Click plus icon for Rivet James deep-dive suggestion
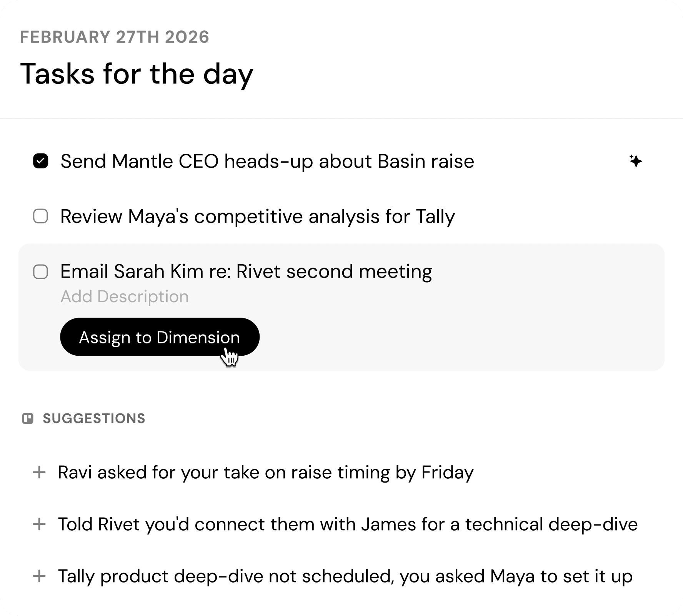The width and height of the screenshot is (683, 616). point(39,524)
